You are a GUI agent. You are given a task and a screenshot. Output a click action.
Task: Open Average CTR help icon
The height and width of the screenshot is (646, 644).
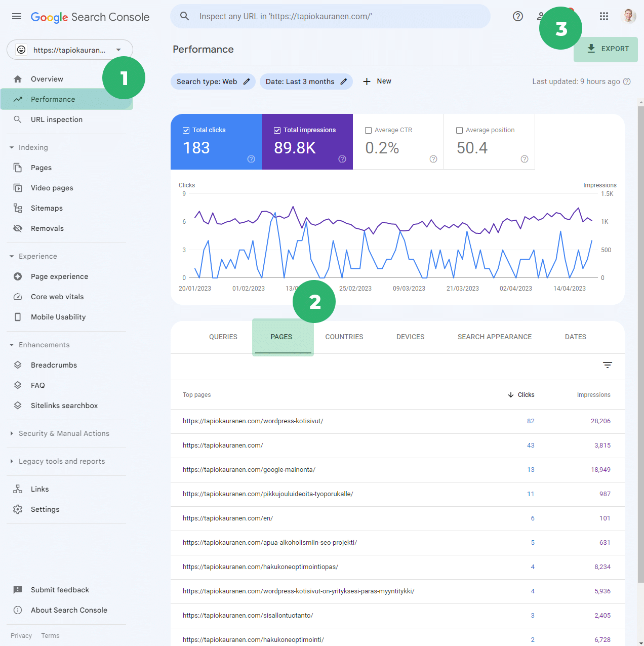[433, 159]
